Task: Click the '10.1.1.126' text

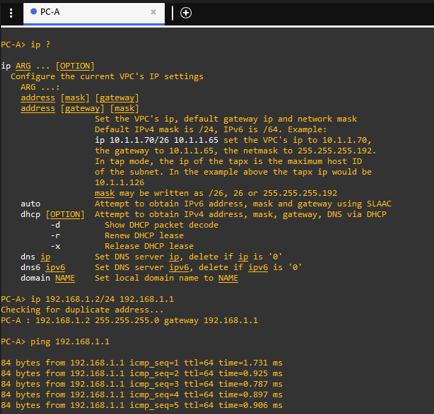Action: [119, 183]
